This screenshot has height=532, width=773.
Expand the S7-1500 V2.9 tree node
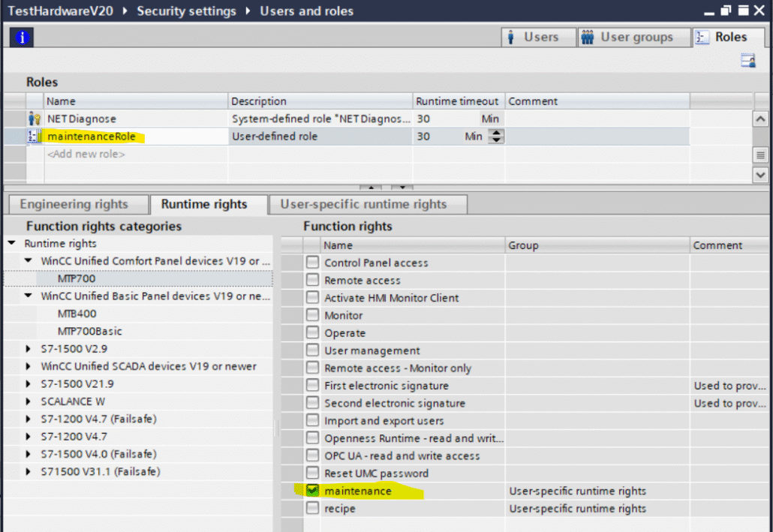[29, 349]
